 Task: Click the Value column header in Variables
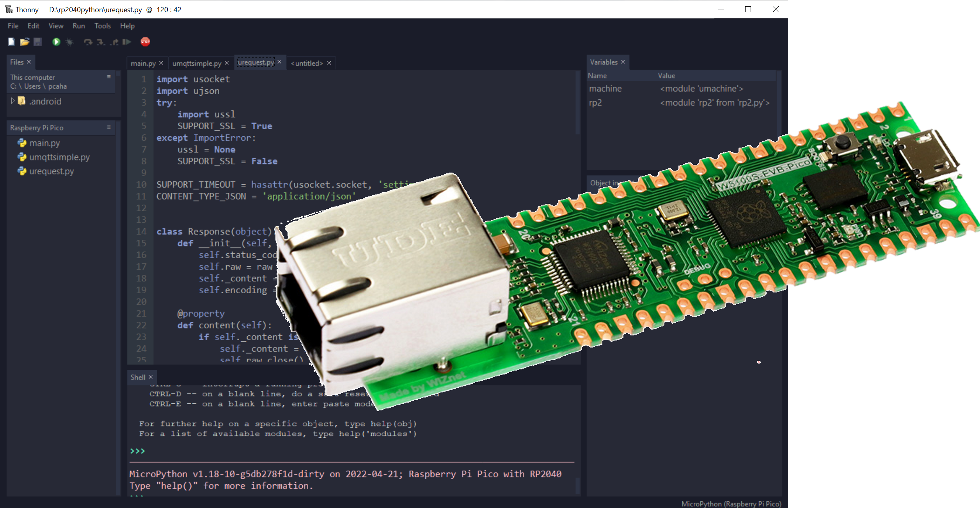(x=666, y=76)
